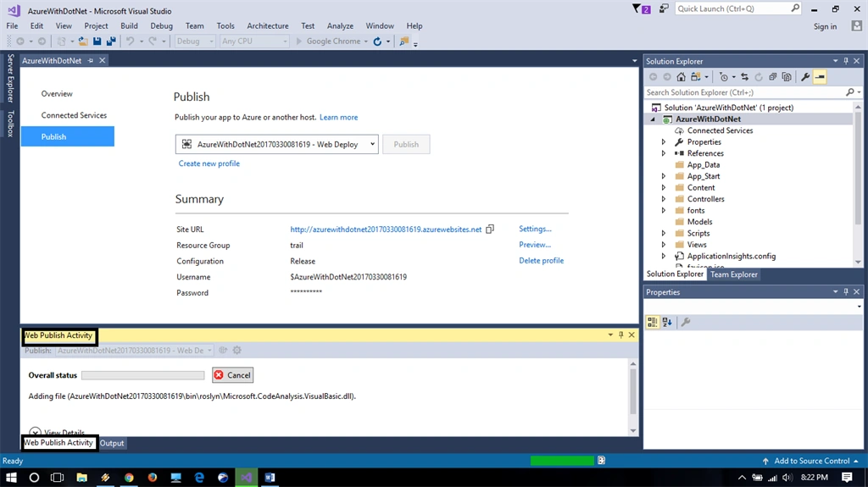
Task: Open Properties wrench icon in Solution Explorer toolbar
Action: (805, 77)
